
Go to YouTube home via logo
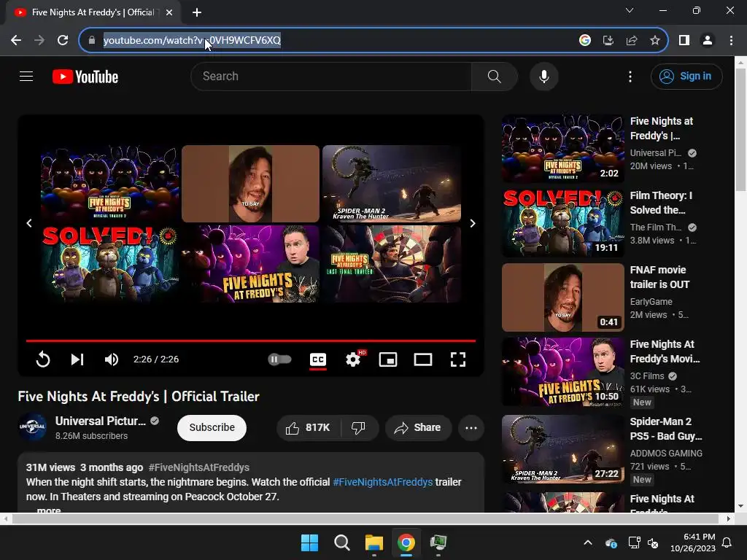pos(85,77)
